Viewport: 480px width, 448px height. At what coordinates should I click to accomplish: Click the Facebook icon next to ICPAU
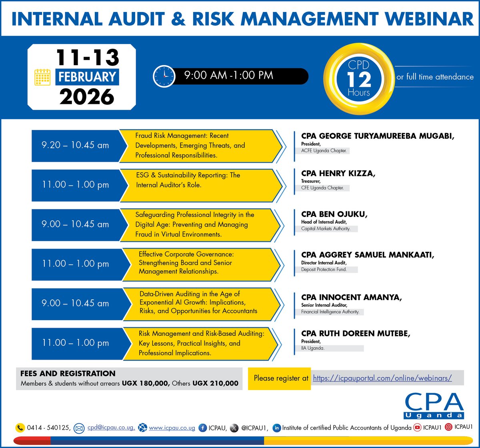point(202,428)
